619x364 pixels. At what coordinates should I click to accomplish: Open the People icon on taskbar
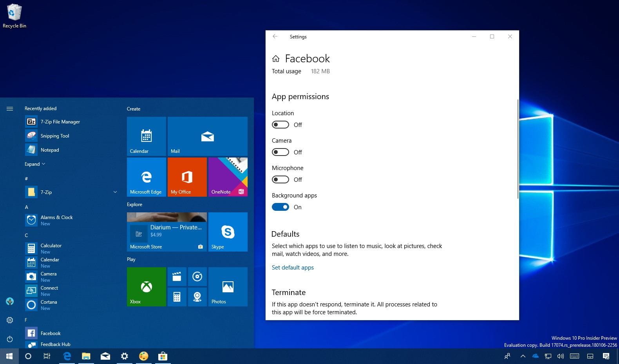pos(507,356)
